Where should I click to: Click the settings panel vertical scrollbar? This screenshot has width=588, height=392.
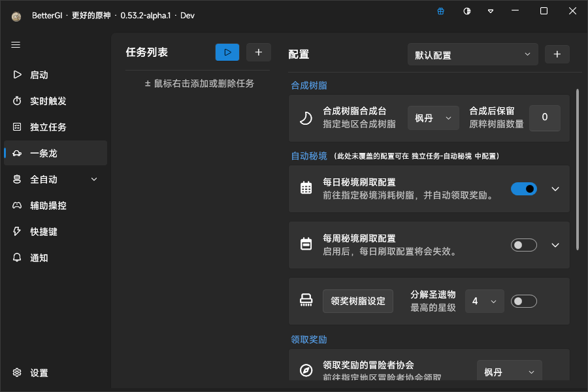pos(577,170)
